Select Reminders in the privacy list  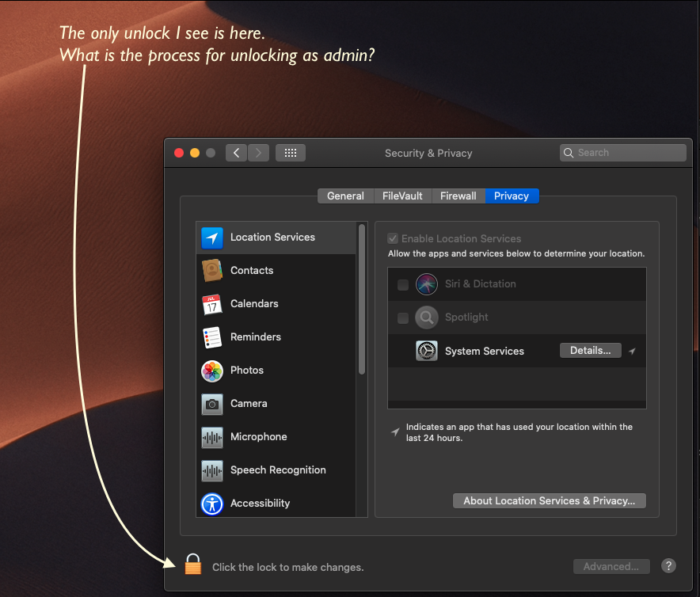276,337
